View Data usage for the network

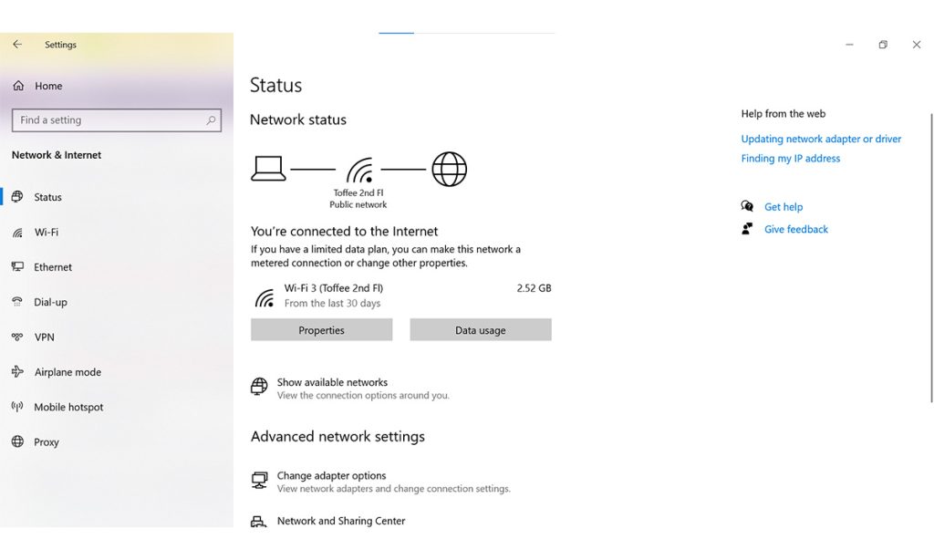481,329
